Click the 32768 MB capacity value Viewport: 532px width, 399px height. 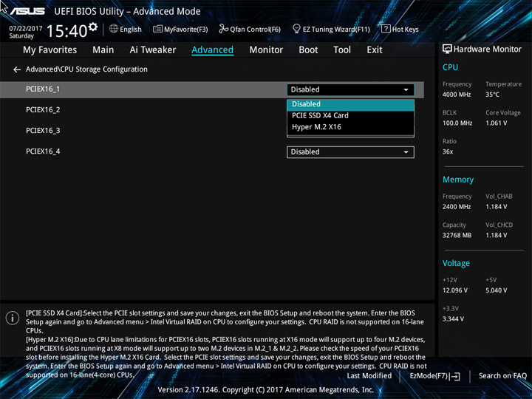click(x=457, y=235)
